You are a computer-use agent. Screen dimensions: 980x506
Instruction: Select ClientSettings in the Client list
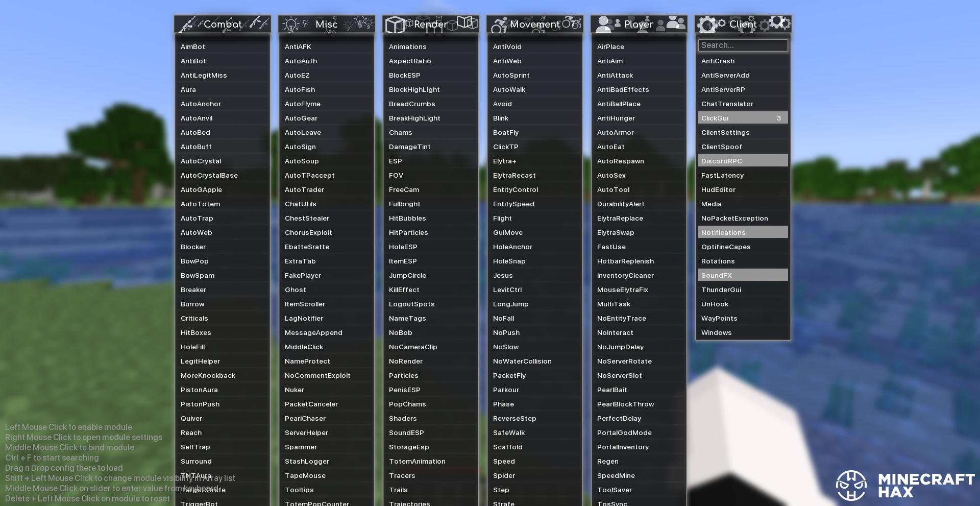pyautogui.click(x=725, y=132)
